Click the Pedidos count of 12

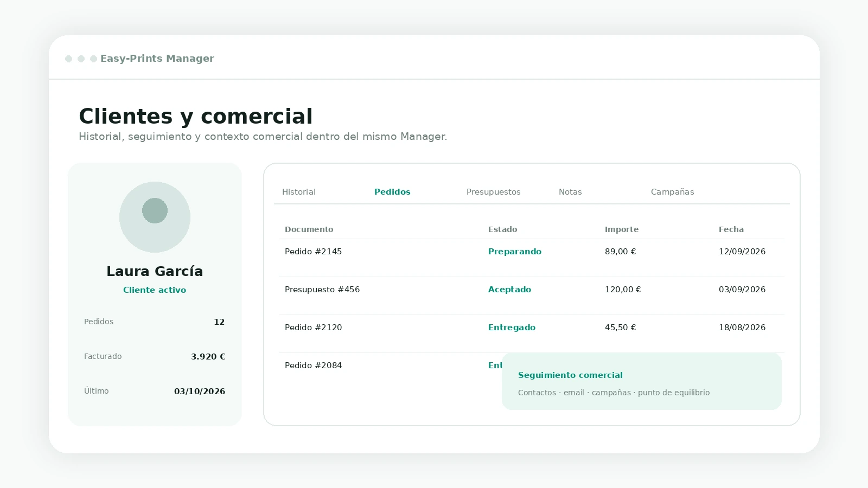coord(219,322)
